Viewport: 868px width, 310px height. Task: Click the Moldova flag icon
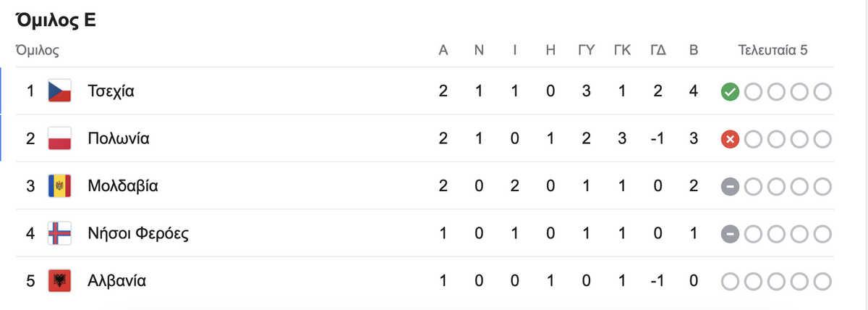coord(59,186)
